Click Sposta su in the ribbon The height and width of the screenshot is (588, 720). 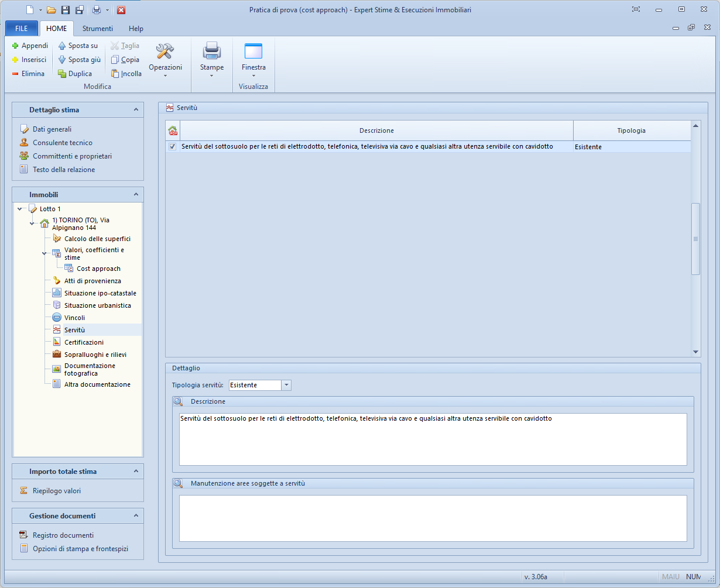click(78, 46)
